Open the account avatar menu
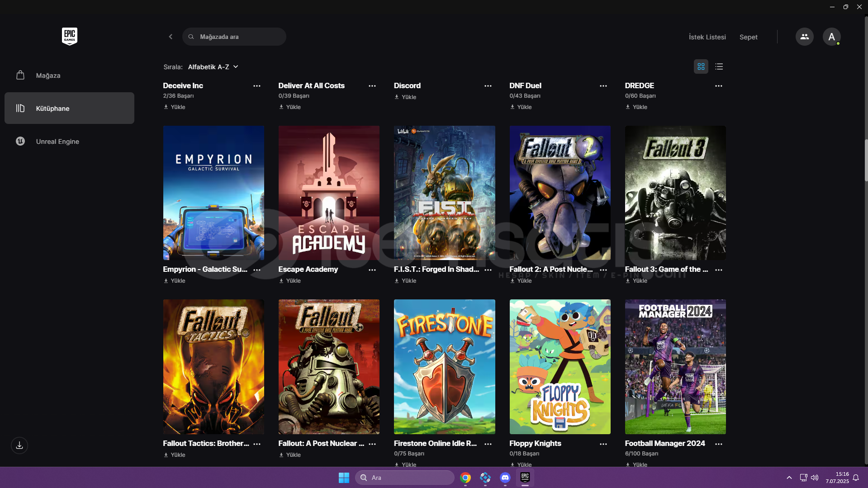The width and height of the screenshot is (868, 488). click(831, 37)
